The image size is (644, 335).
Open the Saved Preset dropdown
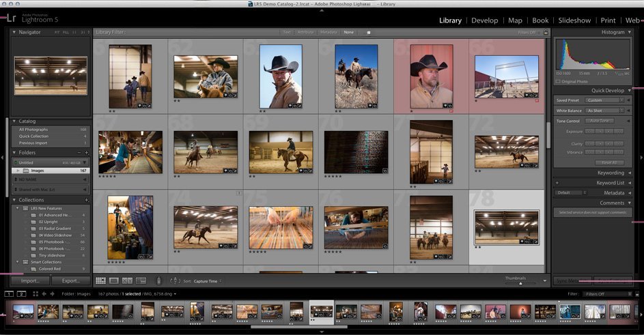[605, 100]
